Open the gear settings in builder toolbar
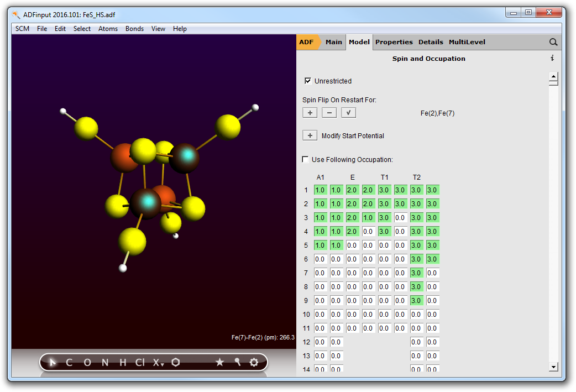Screen dimensions: 576x392 coord(254,363)
